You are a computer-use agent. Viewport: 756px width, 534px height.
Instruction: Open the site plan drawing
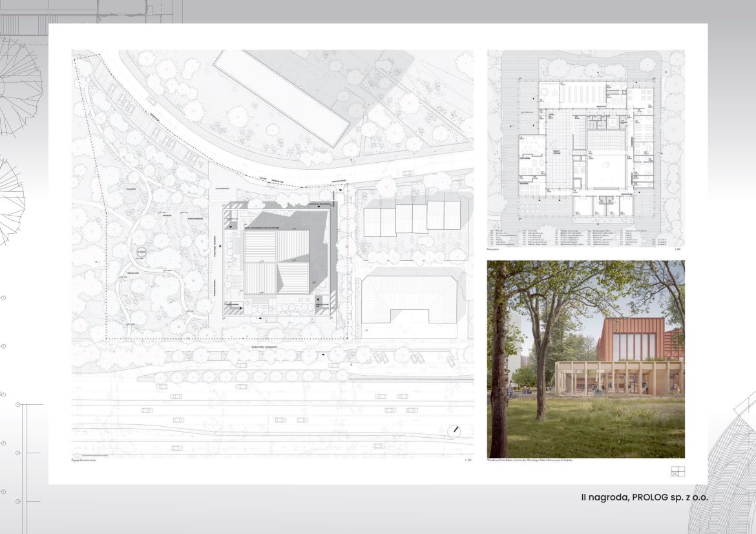pyautogui.click(x=273, y=253)
